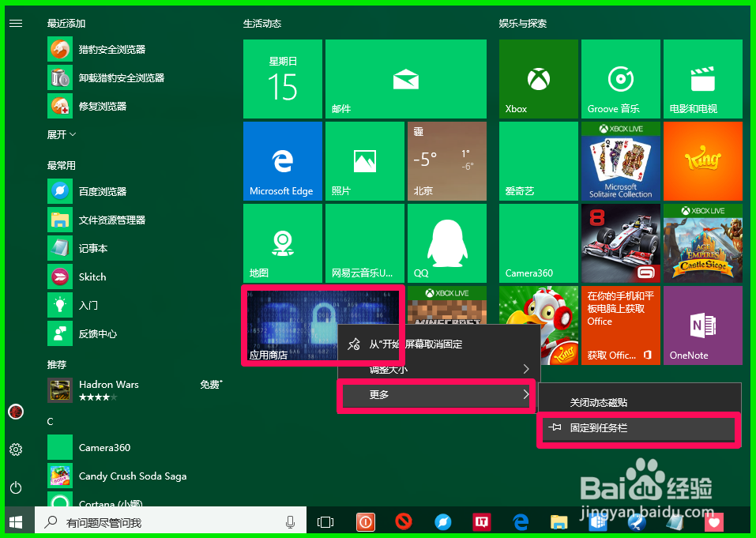Viewport: 756px width, 538px height.
Task: Click the red IT taskbar icon
Action: 482,521
